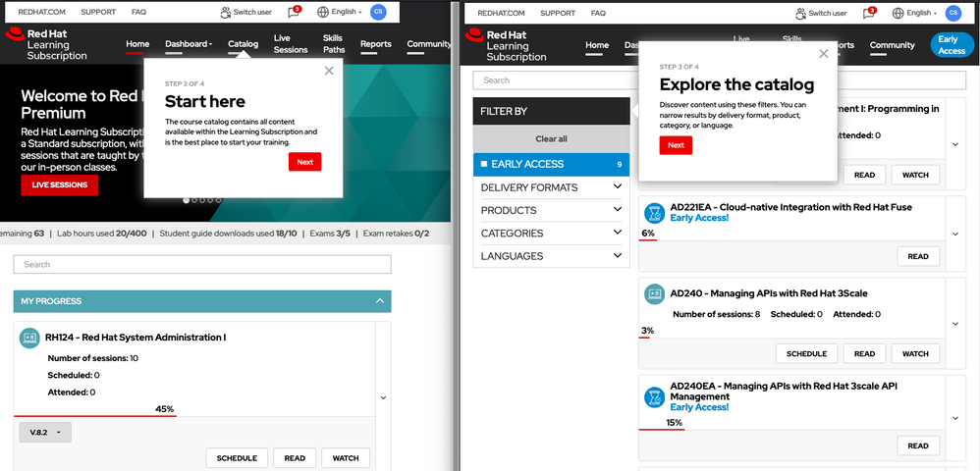Screen dimensions: 980x471
Task: Click the CS user avatar in right panel
Action: (x=953, y=13)
